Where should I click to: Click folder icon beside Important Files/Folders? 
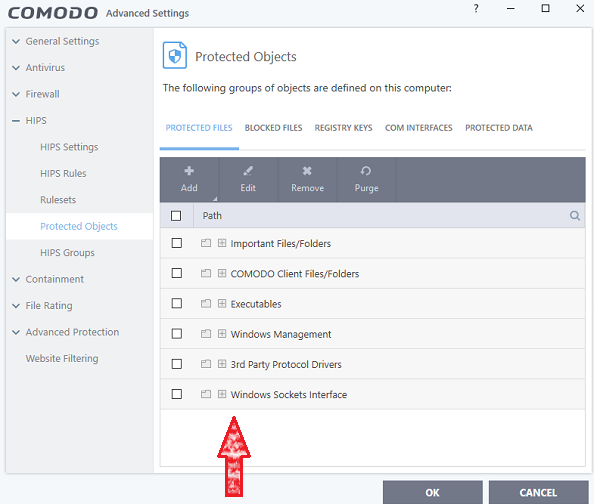(x=206, y=243)
